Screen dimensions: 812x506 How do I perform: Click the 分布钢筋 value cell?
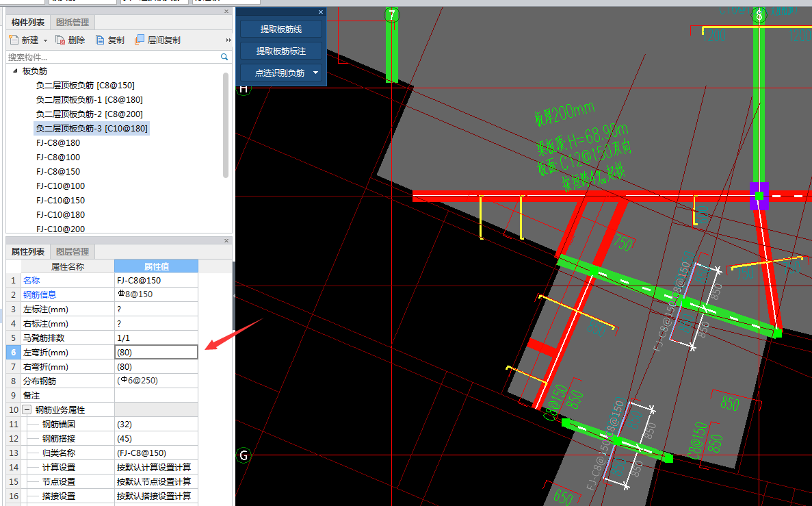157,381
